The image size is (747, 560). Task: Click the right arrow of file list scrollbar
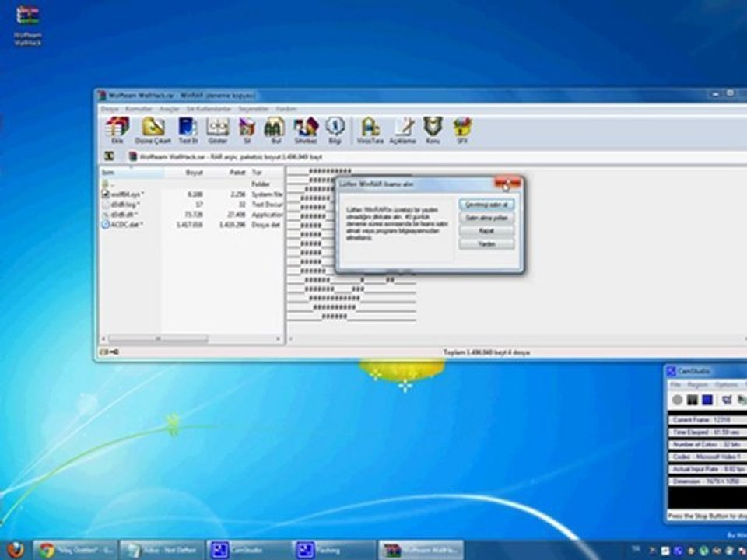(279, 338)
